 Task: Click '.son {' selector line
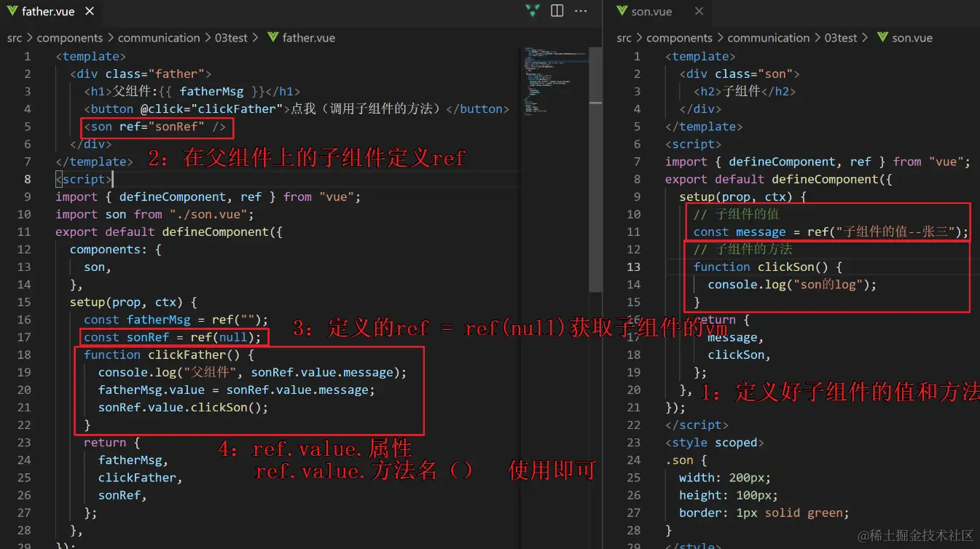coord(686,460)
